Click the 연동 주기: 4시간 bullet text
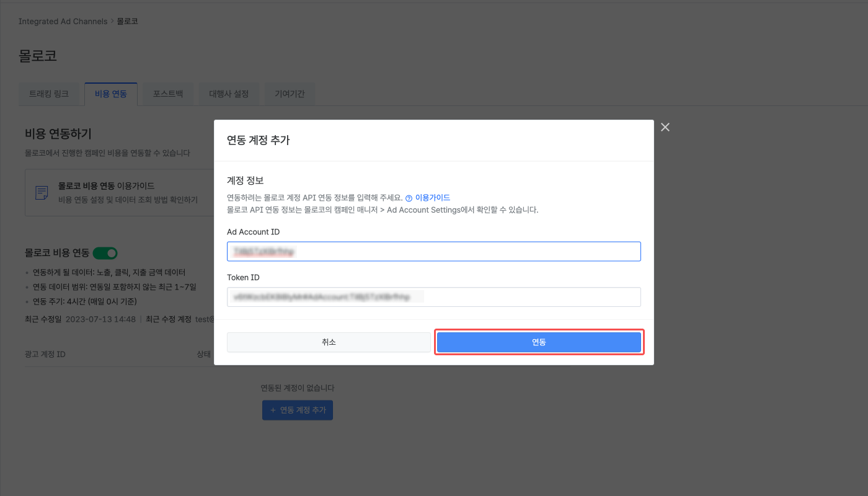 pyautogui.click(x=84, y=302)
